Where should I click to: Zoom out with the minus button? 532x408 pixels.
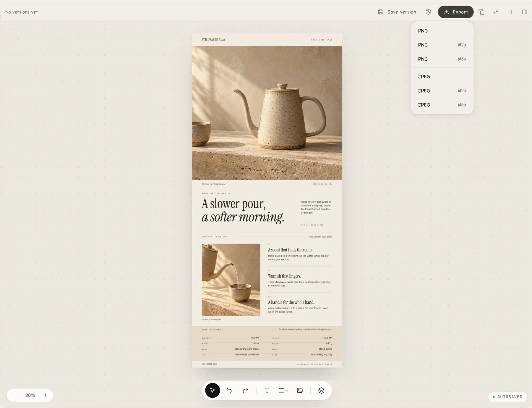pyautogui.click(x=15, y=395)
